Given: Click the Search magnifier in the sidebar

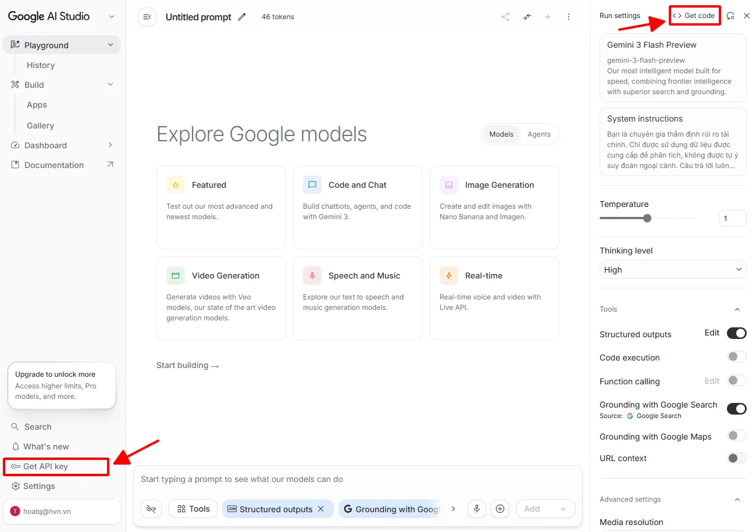Looking at the screenshot, I should [x=16, y=427].
